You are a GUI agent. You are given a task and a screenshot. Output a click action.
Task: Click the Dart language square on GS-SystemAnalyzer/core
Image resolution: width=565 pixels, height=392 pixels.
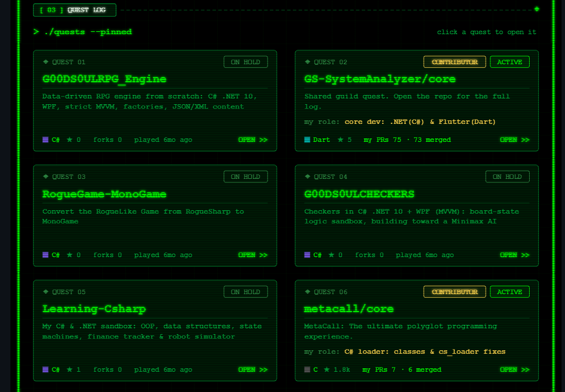(307, 140)
